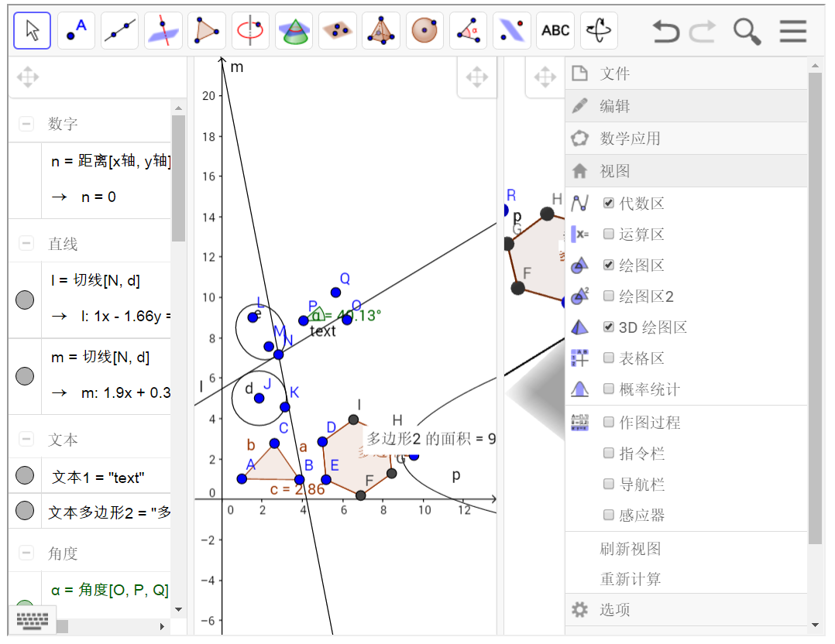Click menu panel scroll-down arrow
This screenshot has width=835, height=644.
pos(815,625)
